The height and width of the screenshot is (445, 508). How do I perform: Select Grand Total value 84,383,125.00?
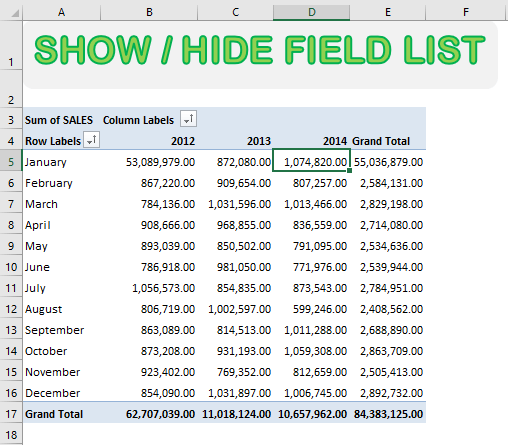tap(388, 414)
